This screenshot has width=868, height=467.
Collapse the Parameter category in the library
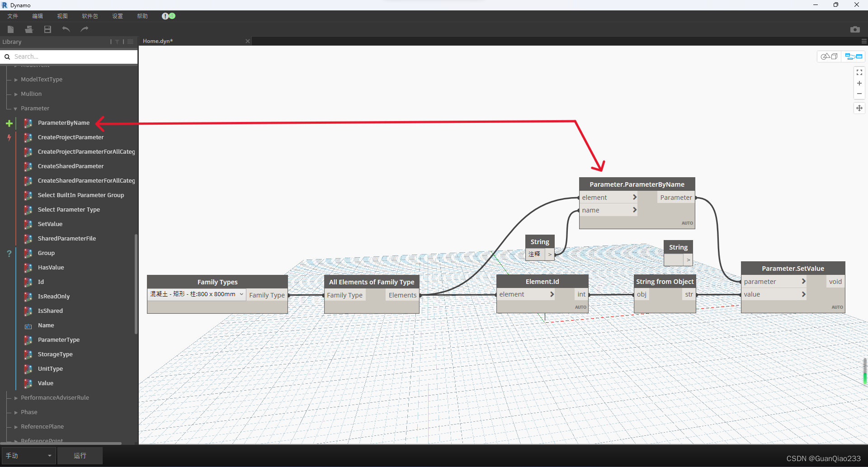(x=15, y=108)
